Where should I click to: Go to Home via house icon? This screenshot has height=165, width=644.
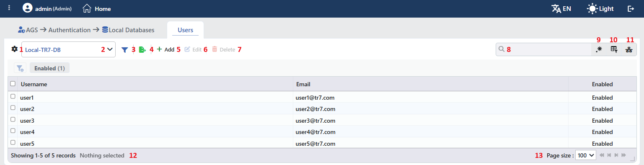pyautogui.click(x=87, y=8)
